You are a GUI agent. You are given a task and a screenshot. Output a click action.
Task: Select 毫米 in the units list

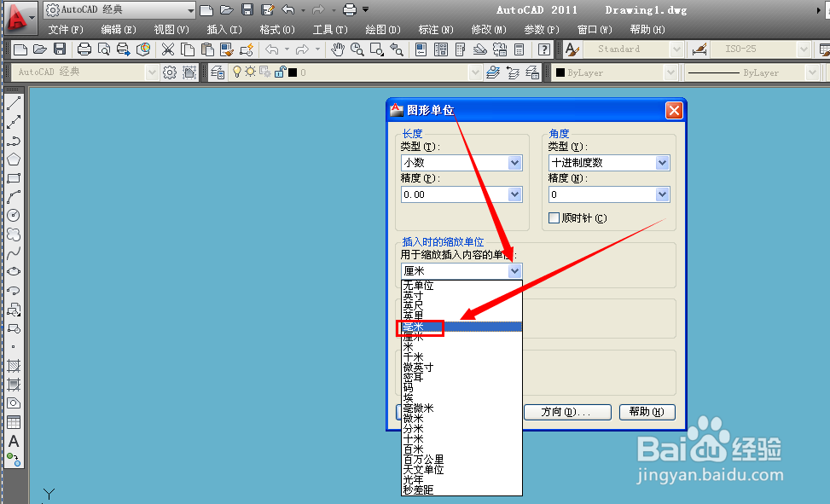[x=461, y=327]
